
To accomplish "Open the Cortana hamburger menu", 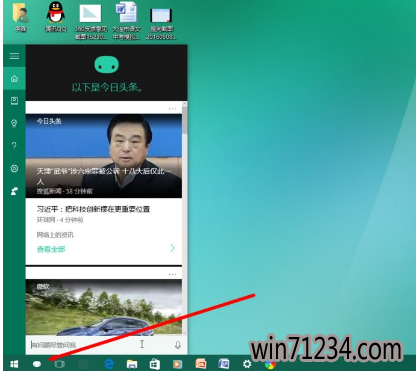I will pyautogui.click(x=14, y=56).
